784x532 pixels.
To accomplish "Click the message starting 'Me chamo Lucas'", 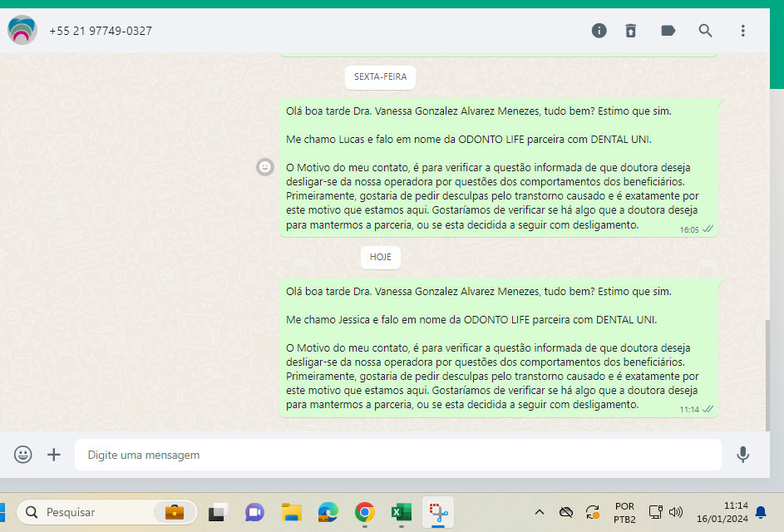I will pos(499,168).
